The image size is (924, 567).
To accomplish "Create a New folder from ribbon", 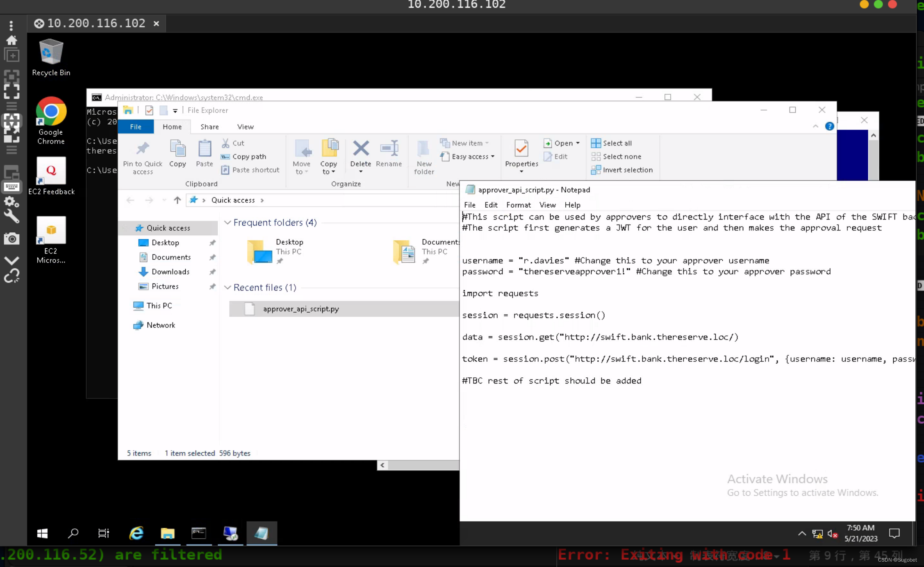I will (x=424, y=157).
